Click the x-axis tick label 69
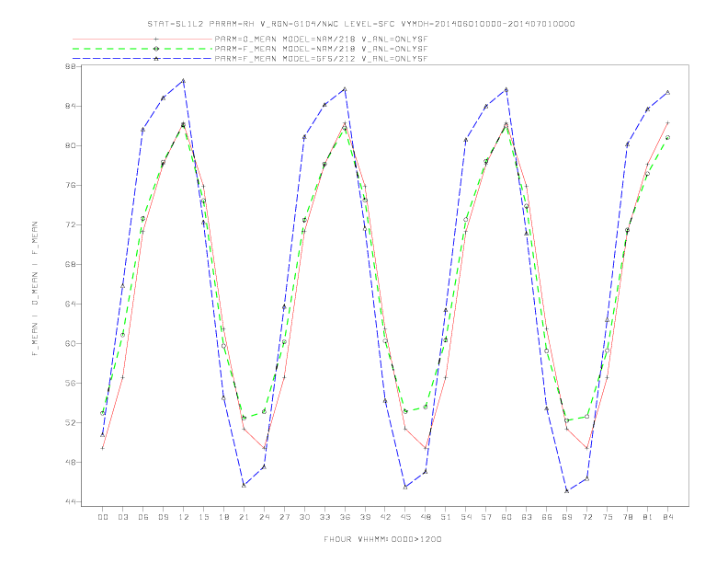The width and height of the screenshot is (728, 563). pyautogui.click(x=567, y=517)
